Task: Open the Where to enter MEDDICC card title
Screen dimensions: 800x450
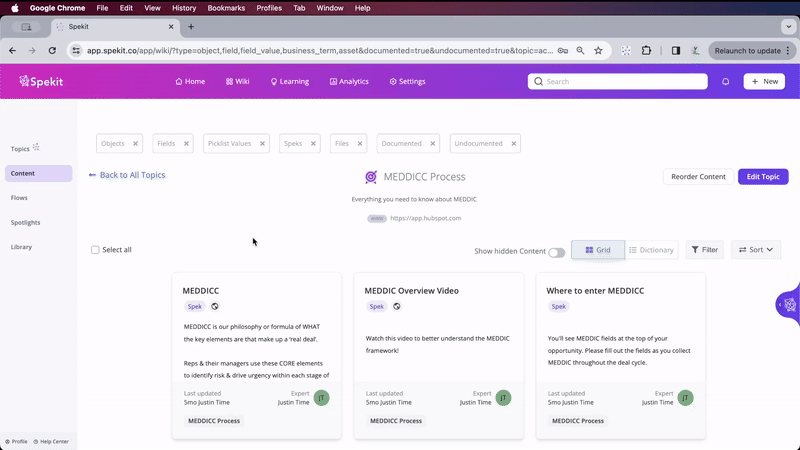Action: tap(595, 291)
